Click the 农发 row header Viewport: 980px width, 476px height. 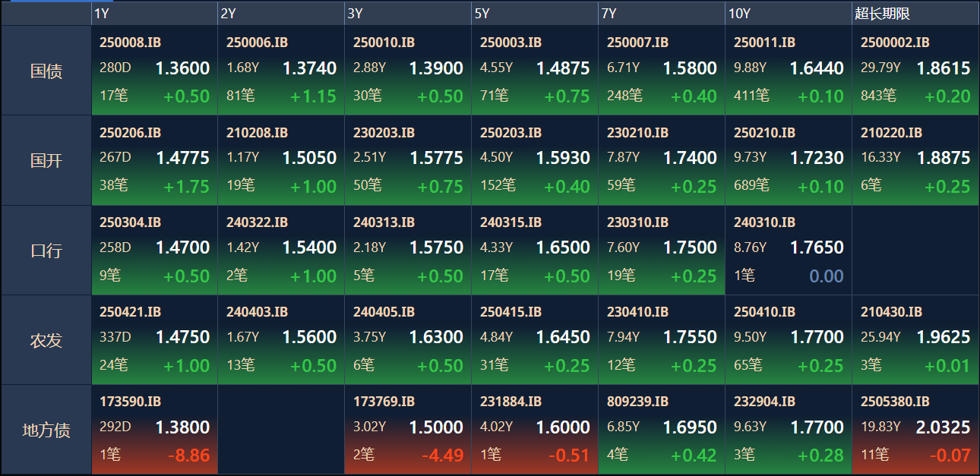tap(46, 340)
